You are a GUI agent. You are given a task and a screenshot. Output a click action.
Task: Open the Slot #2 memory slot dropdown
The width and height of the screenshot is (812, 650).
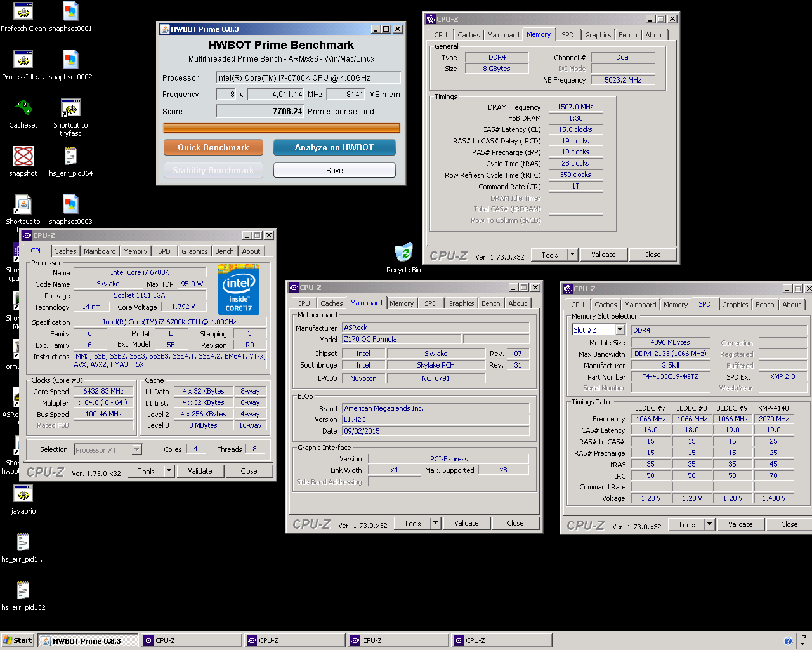620,330
